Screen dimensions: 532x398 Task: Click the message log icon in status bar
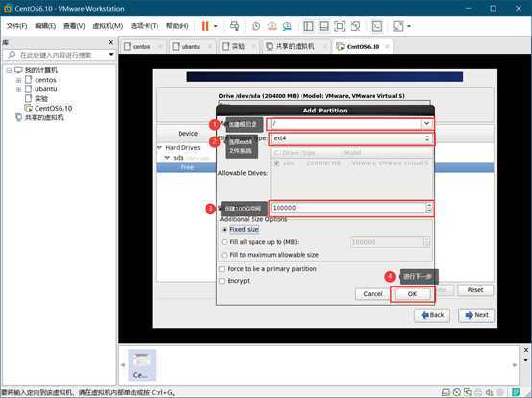(516, 392)
